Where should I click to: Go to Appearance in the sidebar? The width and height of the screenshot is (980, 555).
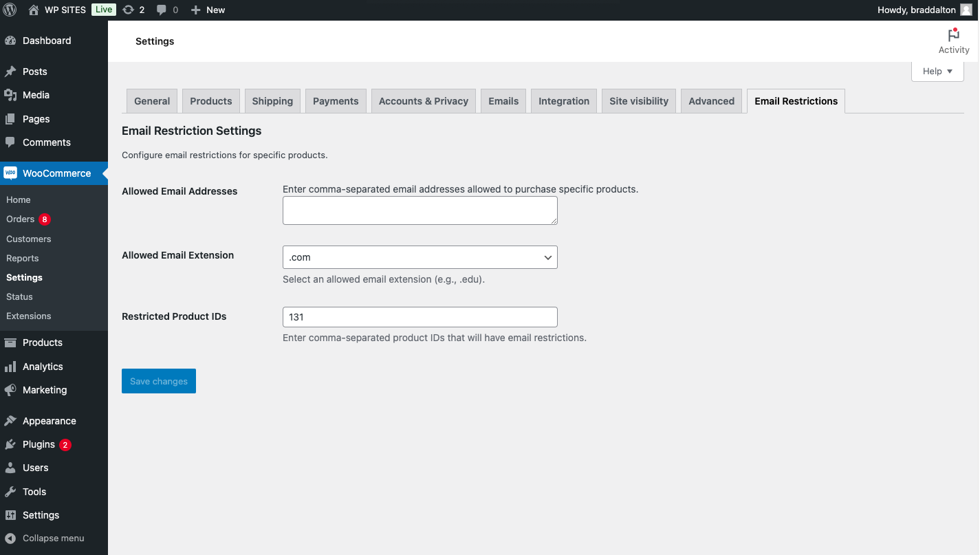(x=49, y=421)
